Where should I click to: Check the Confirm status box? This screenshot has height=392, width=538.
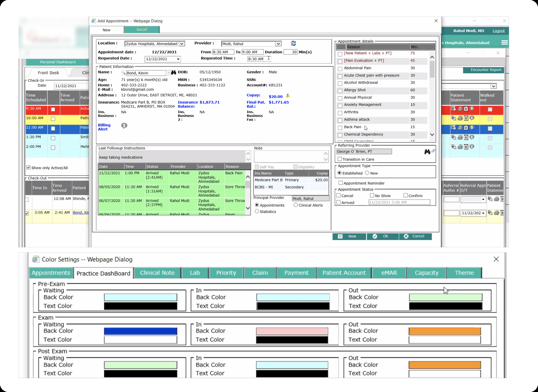coord(405,195)
